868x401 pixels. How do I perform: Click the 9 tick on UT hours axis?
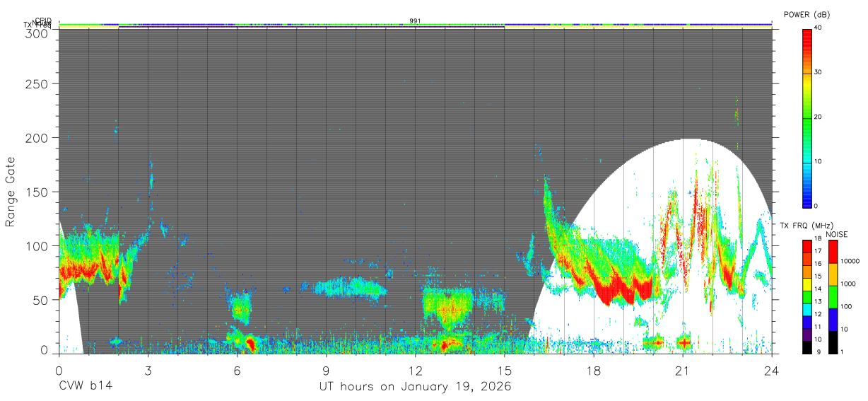coord(327,369)
